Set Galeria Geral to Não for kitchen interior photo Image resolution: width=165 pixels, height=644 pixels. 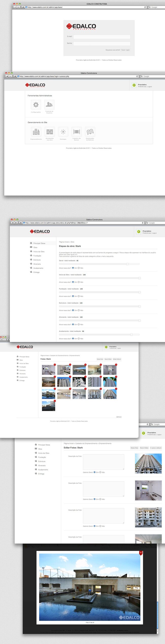coord(100,499)
